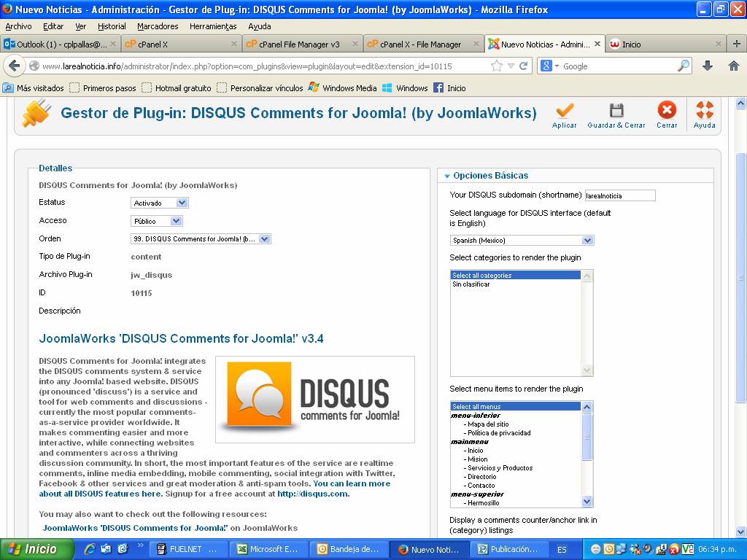The image size is (747, 560).
Task: Open the Orden dropdown
Action: [201, 239]
